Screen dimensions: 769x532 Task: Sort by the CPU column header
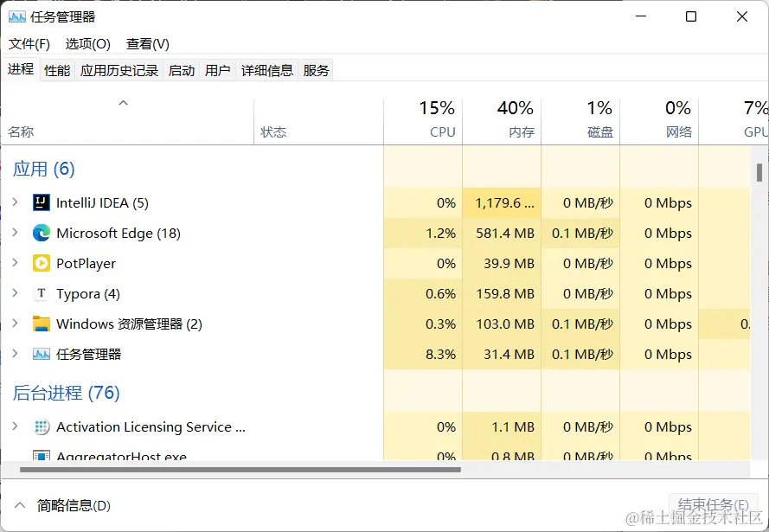tap(423, 121)
